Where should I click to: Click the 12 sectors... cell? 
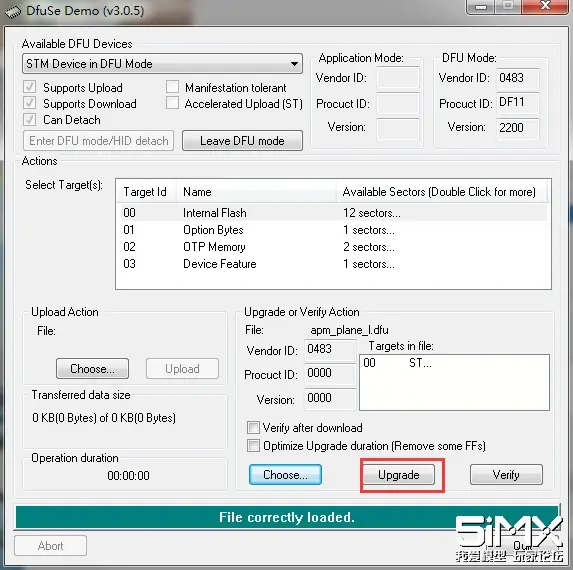(372, 213)
